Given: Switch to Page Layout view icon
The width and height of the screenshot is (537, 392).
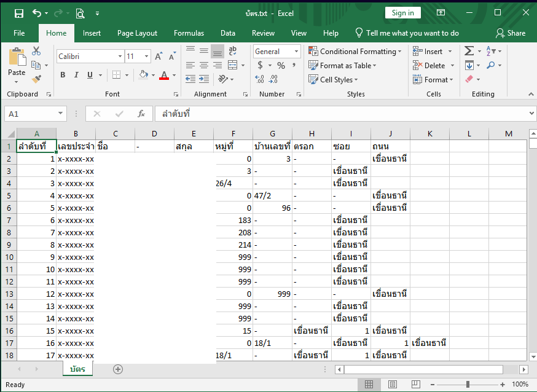Looking at the screenshot, I should point(393,385).
